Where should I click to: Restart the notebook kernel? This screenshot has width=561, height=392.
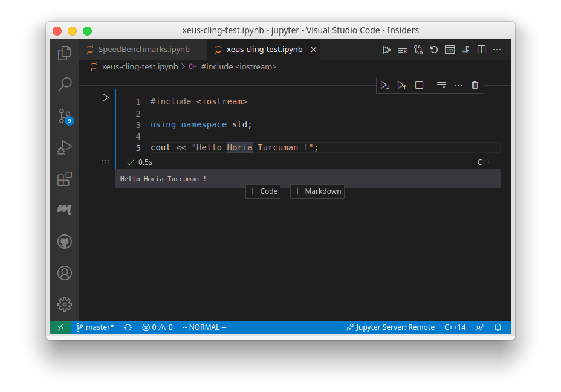(x=434, y=50)
